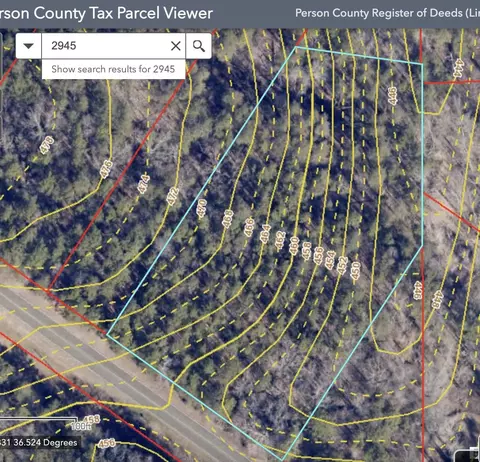Select the 444 contour label
The height and width of the screenshot is (462, 480).
coord(459,68)
